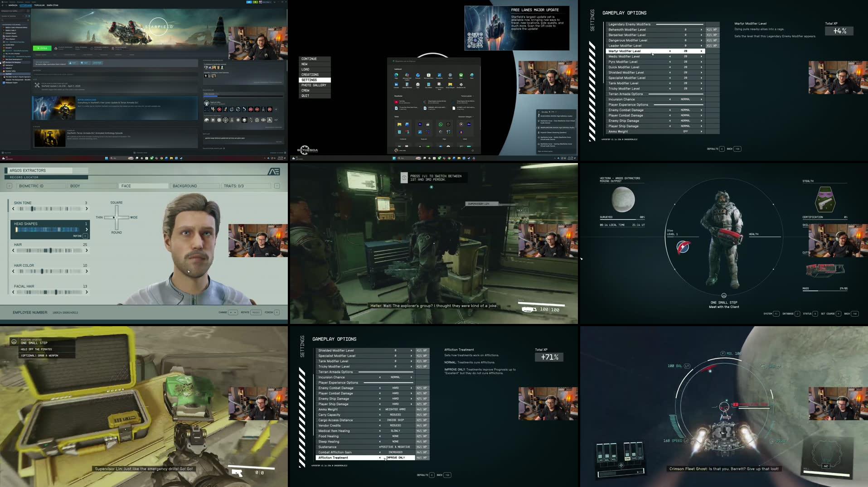This screenshot has height=487, width=868.
Task: Click the pistol icon in HUD ammo display
Action: point(237,473)
